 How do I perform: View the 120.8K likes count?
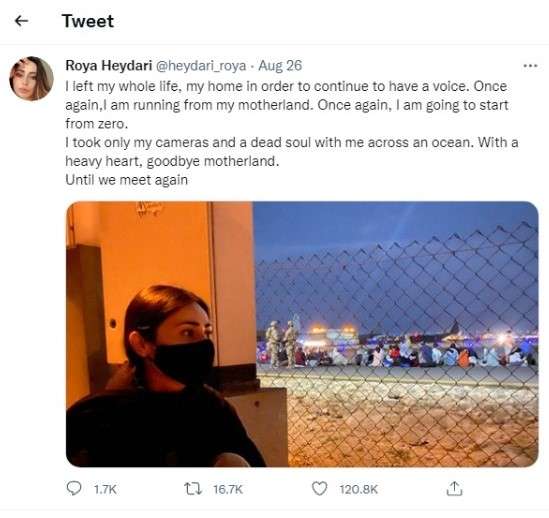click(359, 489)
